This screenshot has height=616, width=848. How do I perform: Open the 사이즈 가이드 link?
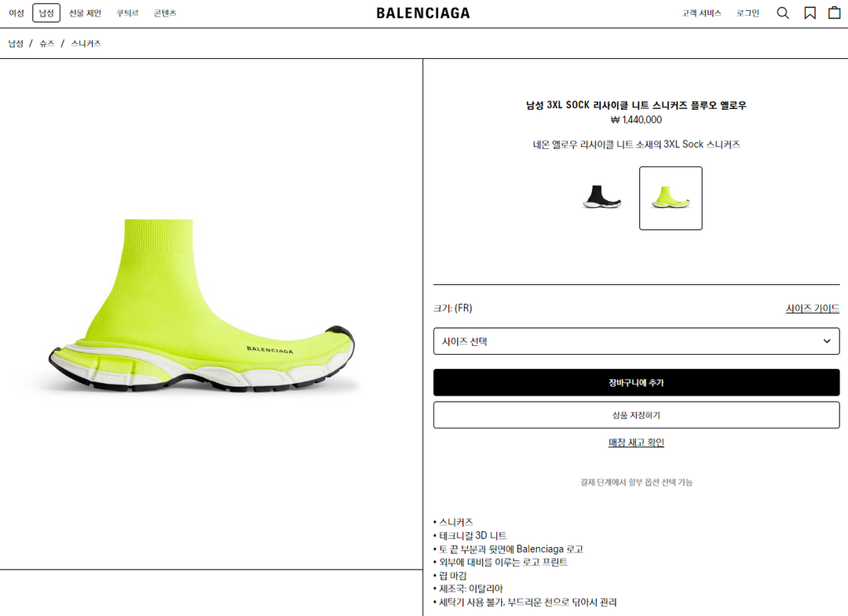click(813, 308)
